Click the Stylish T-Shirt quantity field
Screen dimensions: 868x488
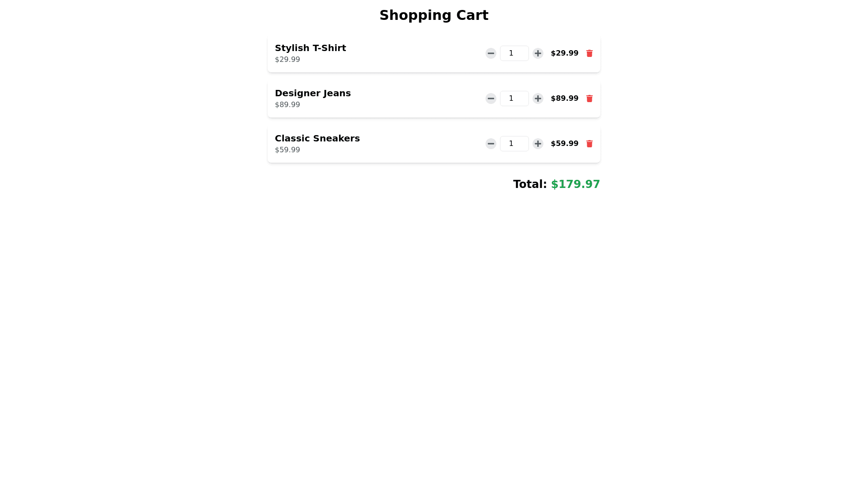[514, 53]
